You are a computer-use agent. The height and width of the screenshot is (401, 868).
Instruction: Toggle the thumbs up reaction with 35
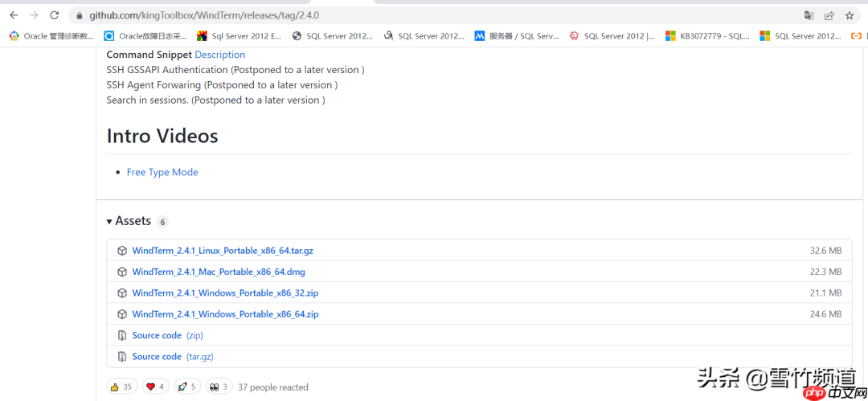tap(122, 387)
